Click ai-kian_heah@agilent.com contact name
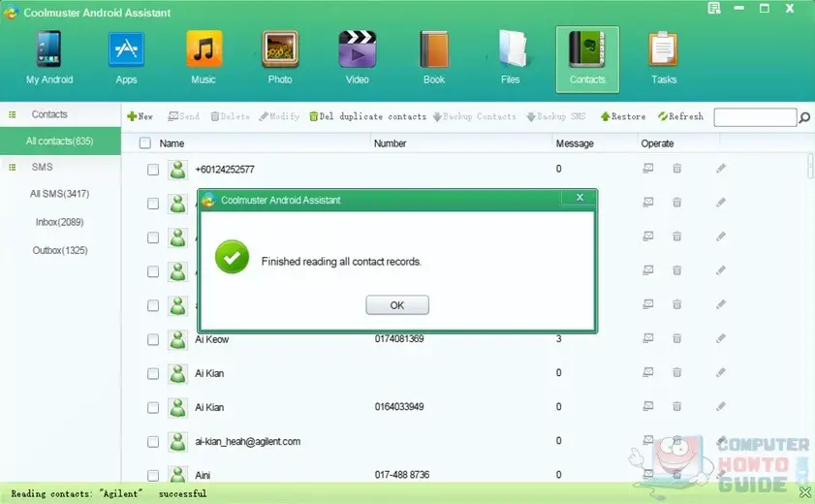 point(247,441)
